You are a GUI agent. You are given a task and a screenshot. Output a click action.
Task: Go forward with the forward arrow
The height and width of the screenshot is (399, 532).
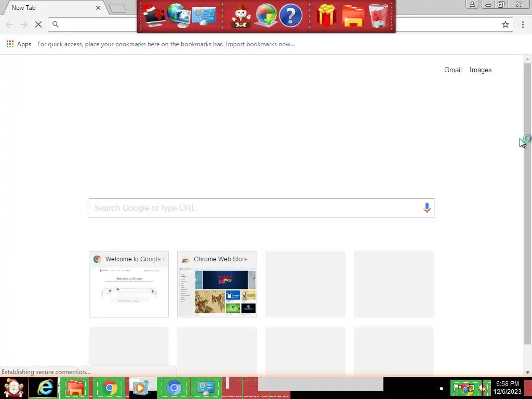click(24, 24)
